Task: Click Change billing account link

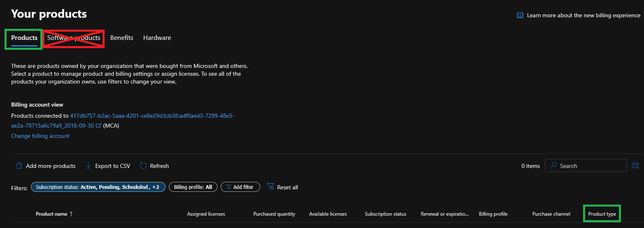Action: coord(40,136)
